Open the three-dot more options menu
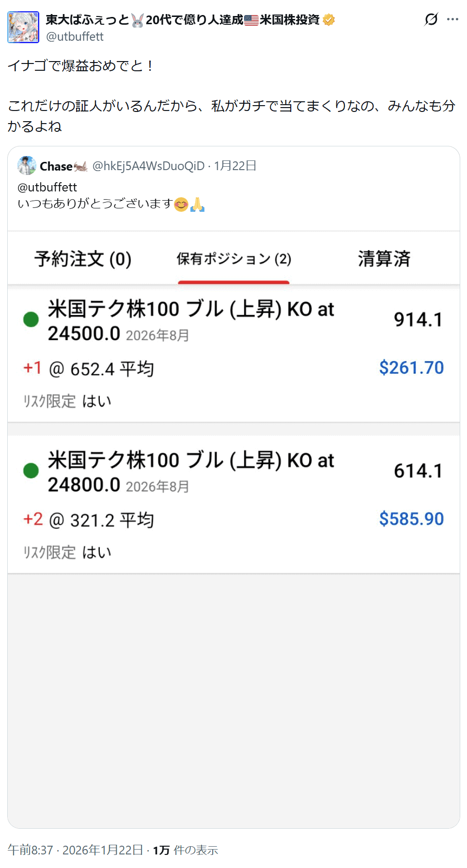This screenshot has height=868, width=467. pyautogui.click(x=452, y=19)
